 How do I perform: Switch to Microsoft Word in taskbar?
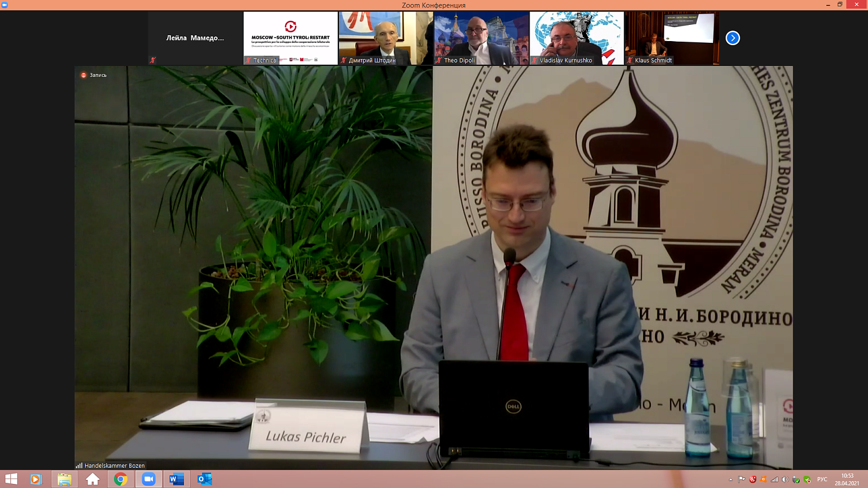176,479
